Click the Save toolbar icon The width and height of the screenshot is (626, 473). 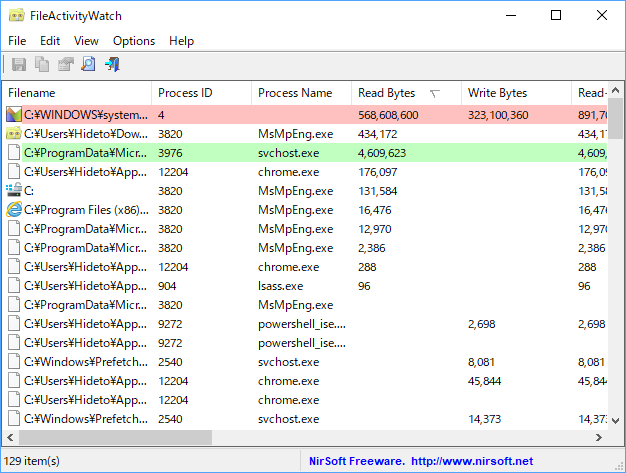(x=19, y=64)
